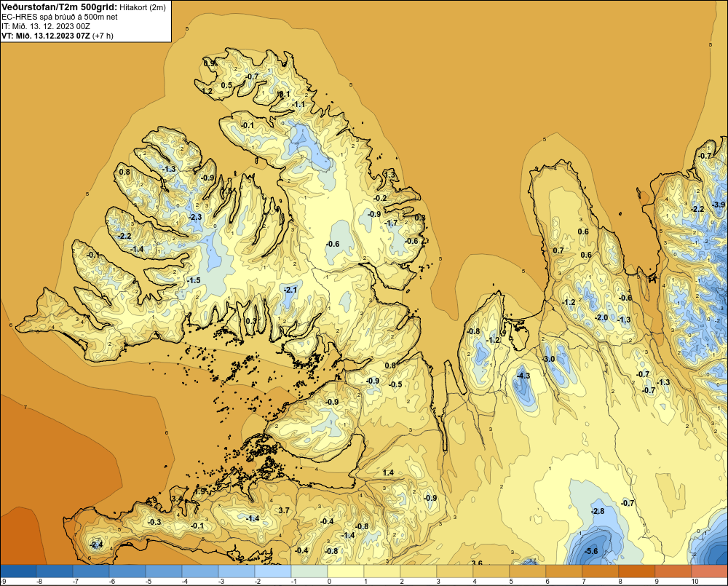Screen dimensions: 728x586
Task: Click the legend color swatch between -9 and -8
Action: (18, 571)
